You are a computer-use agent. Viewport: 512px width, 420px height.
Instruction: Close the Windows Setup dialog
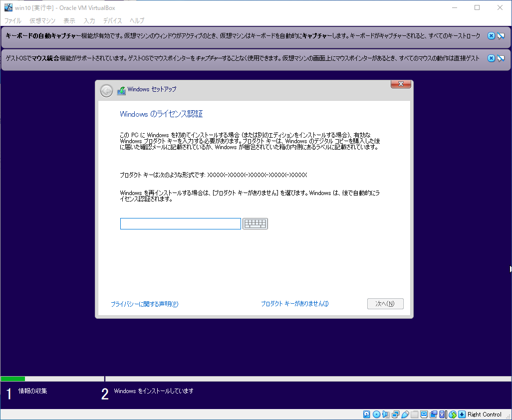(401, 84)
